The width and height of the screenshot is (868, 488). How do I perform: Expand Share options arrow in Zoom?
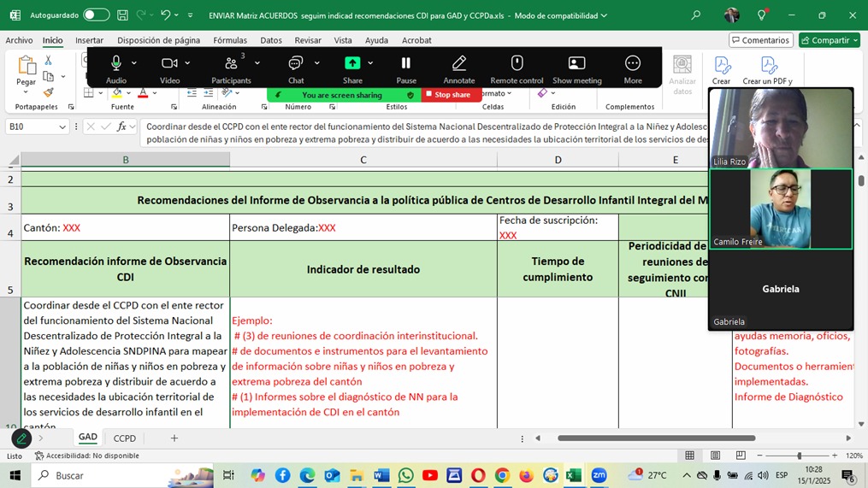click(370, 63)
